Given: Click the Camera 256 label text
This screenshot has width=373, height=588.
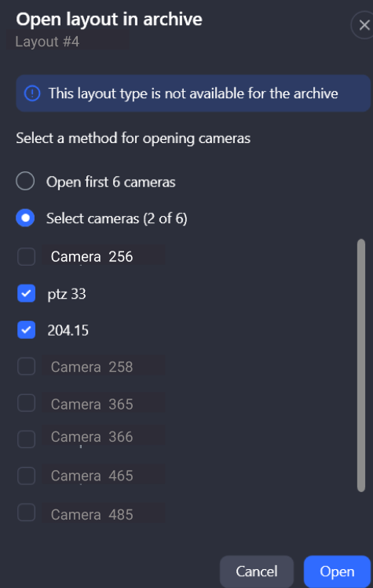Looking at the screenshot, I should coord(92,256).
